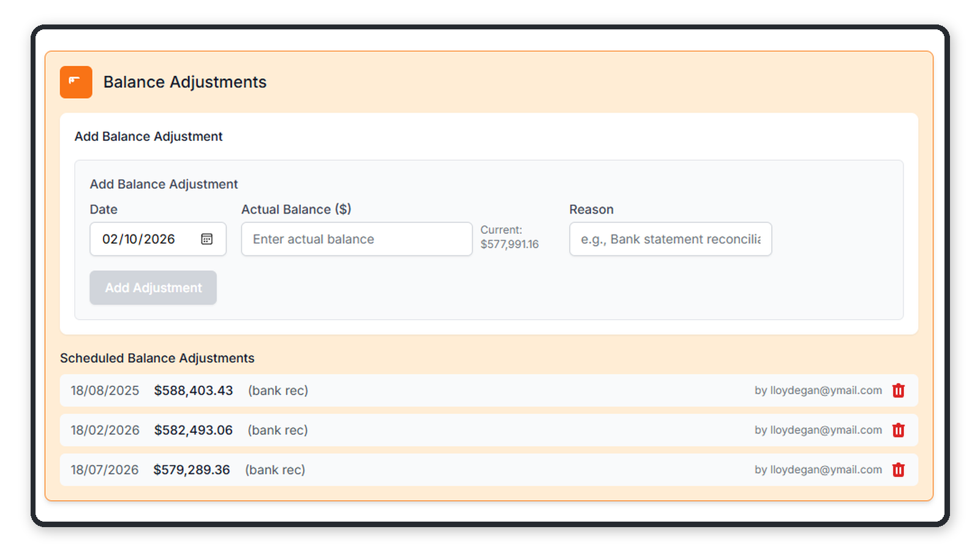The image size is (980, 551).
Task: Click the Add Adjustment button
Action: (x=153, y=288)
